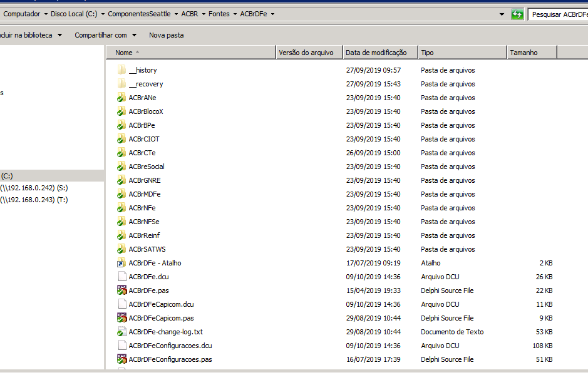Viewport: 588px width, 375px height.
Task: Select the (C:) drive in navigation pane
Action: [x=52, y=176]
